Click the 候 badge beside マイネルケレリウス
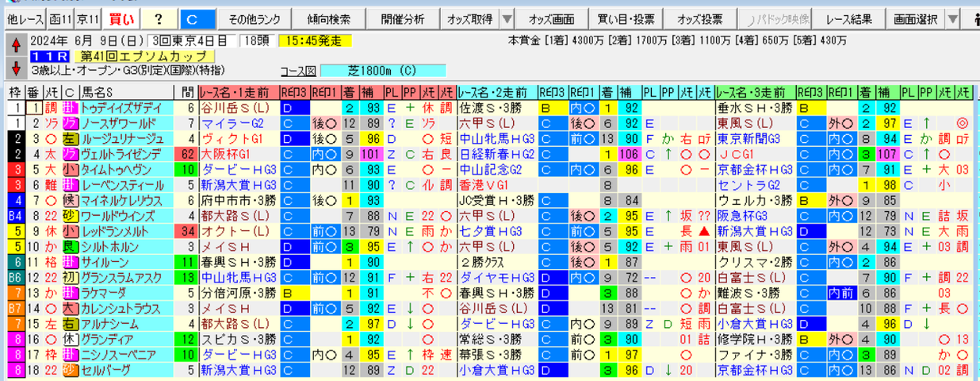The width and height of the screenshot is (980, 381). (69, 198)
